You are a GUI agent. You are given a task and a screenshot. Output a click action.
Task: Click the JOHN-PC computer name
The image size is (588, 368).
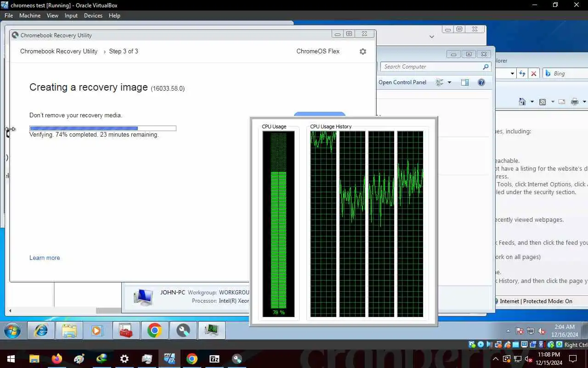[x=173, y=293]
